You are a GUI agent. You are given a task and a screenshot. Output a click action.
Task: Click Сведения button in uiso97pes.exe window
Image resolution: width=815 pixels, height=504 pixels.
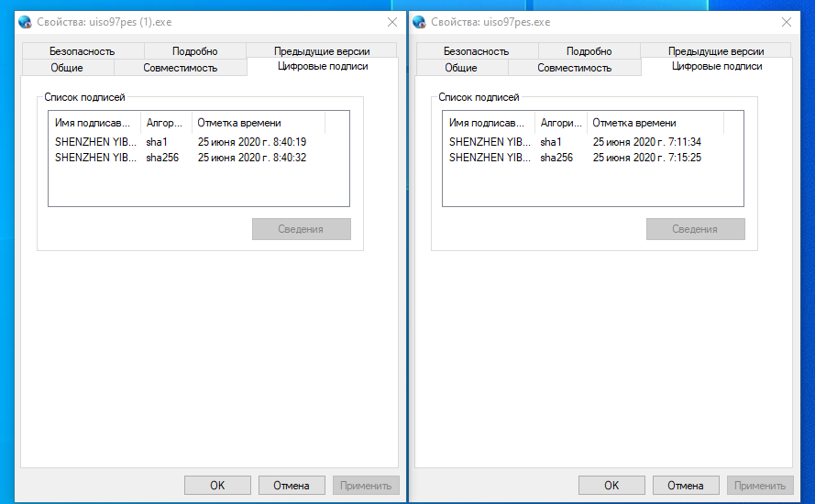click(x=696, y=229)
